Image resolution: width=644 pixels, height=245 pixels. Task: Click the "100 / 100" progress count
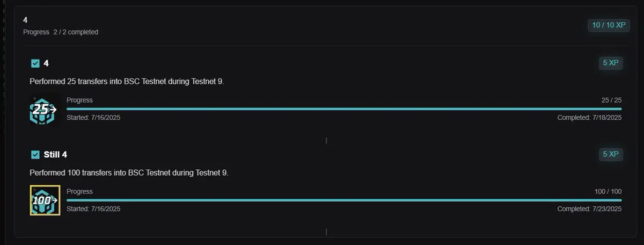coord(608,192)
